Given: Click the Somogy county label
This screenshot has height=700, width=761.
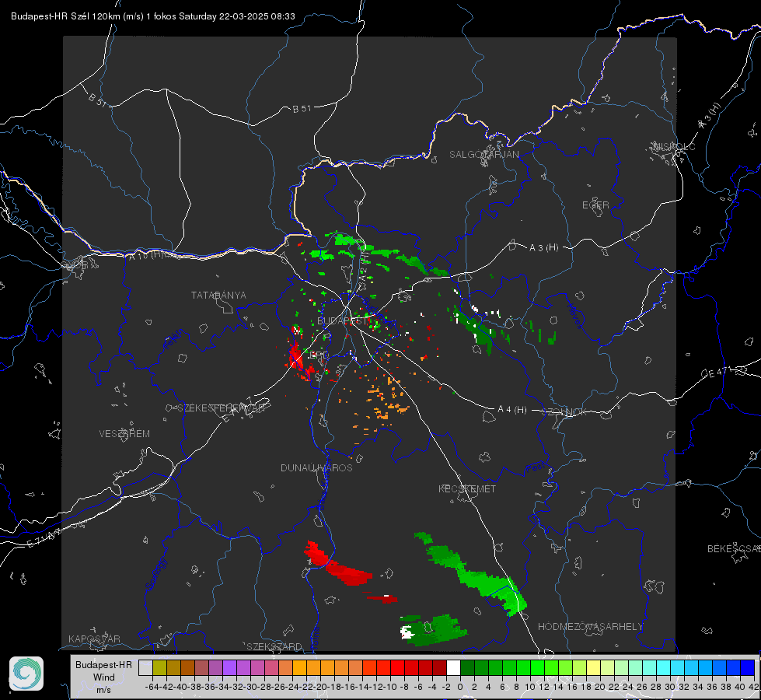Looking at the screenshot, I should click(155, 575).
